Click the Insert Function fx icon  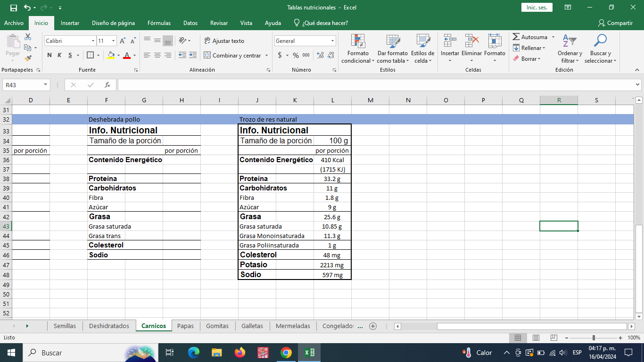(107, 85)
